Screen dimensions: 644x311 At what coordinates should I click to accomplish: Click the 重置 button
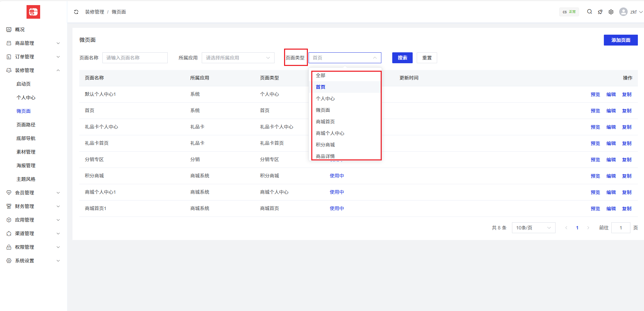pyautogui.click(x=427, y=58)
